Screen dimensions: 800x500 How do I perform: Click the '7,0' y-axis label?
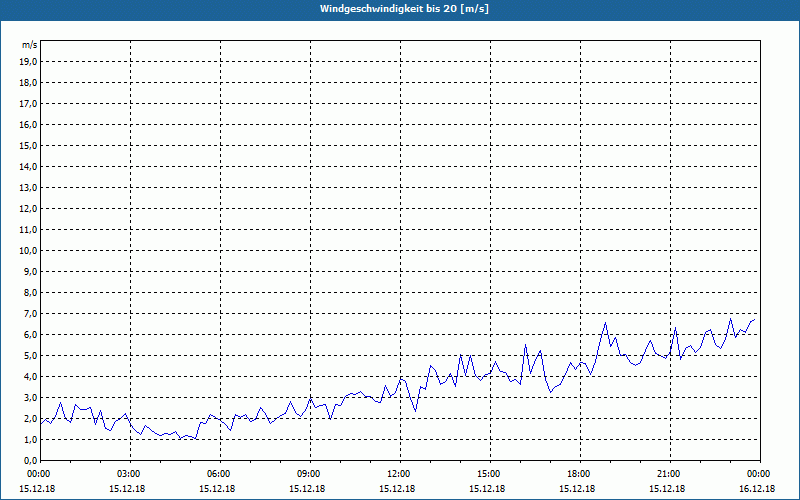coord(30,314)
